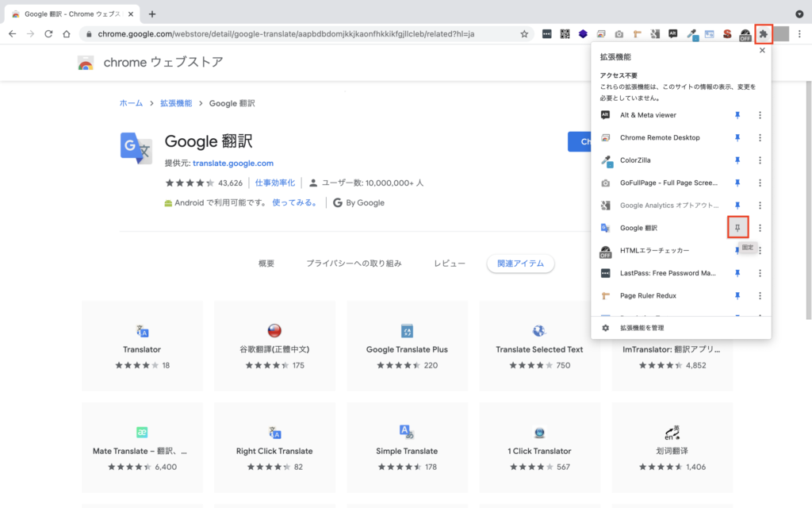Image resolution: width=812 pixels, height=508 pixels.
Task: Click the ホーム breadcrumb link
Action: [x=131, y=103]
